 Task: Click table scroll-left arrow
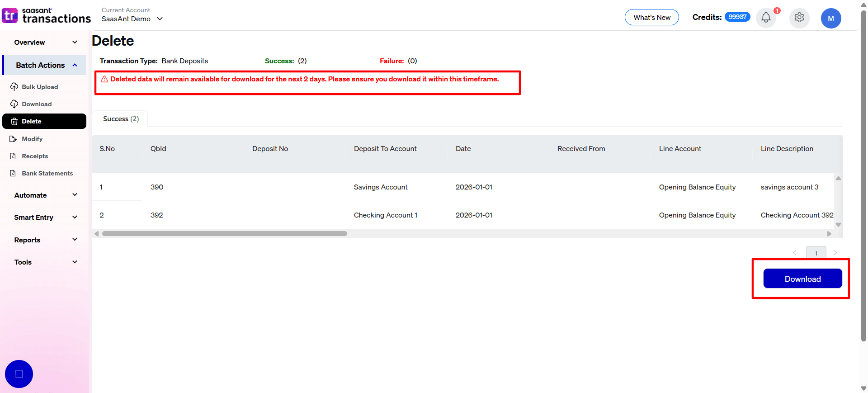(x=96, y=234)
